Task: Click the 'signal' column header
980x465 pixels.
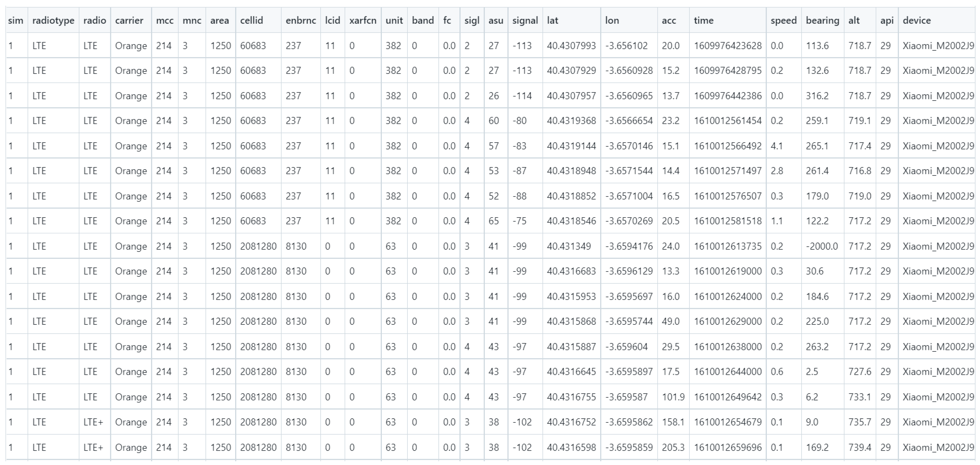Action: (x=525, y=20)
